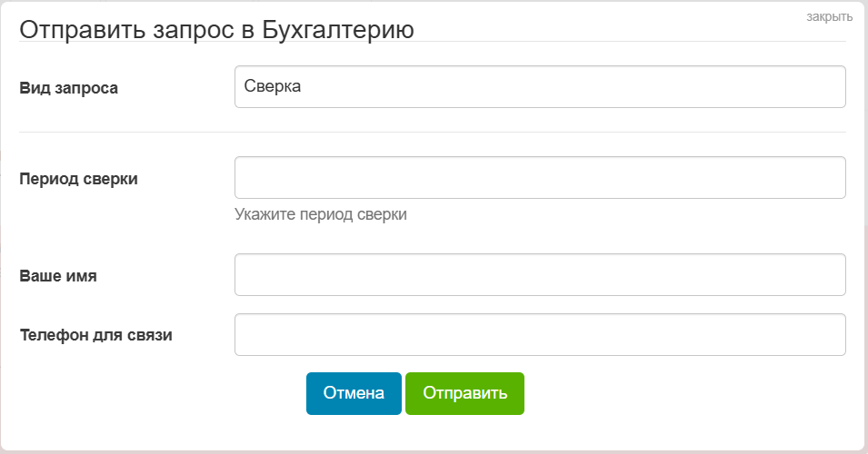
Task: Focus the "Период сверки" input field
Action: [x=540, y=178]
